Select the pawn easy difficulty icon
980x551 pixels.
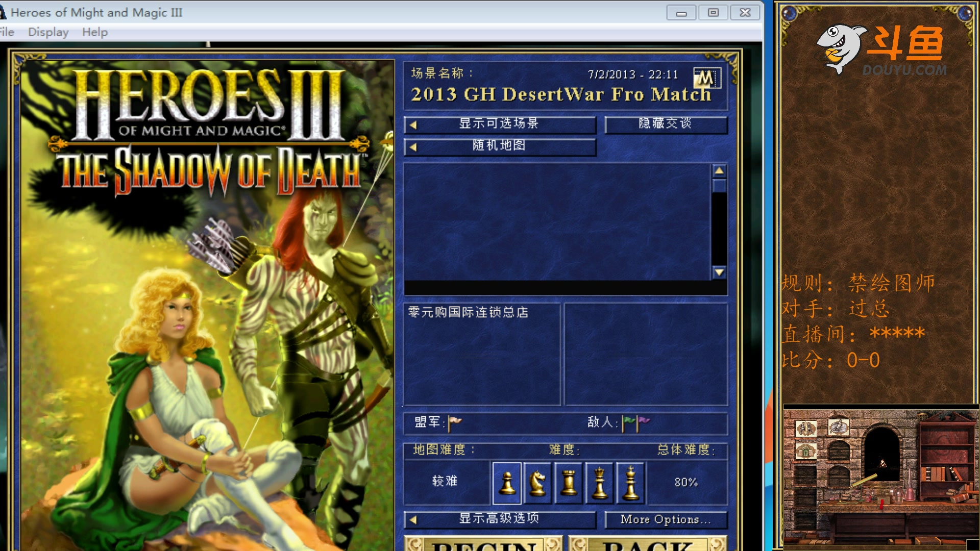coord(507,483)
